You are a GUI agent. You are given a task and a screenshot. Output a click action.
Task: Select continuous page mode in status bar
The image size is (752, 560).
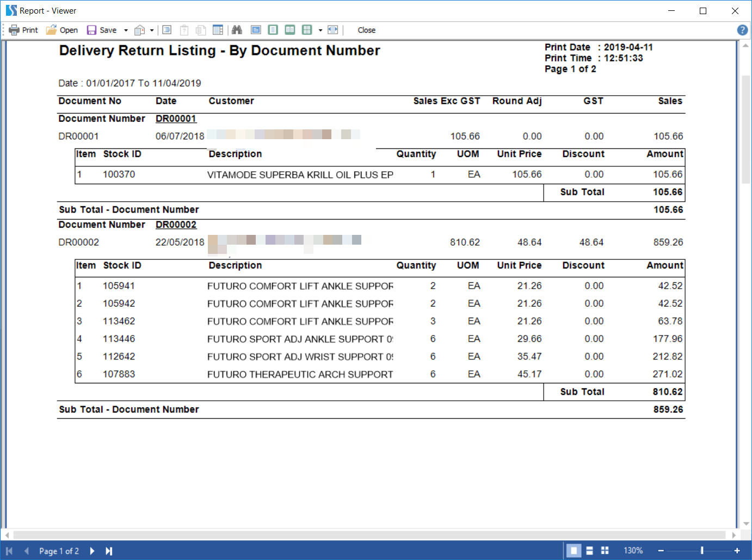[x=589, y=551]
